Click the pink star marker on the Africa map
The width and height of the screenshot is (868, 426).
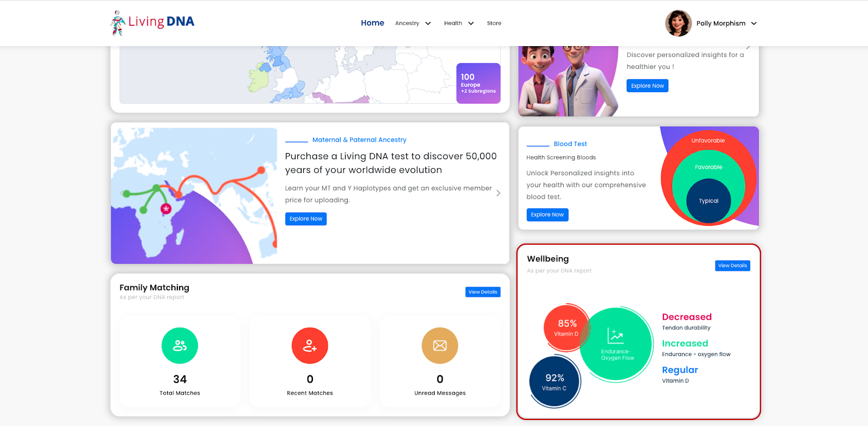166,208
